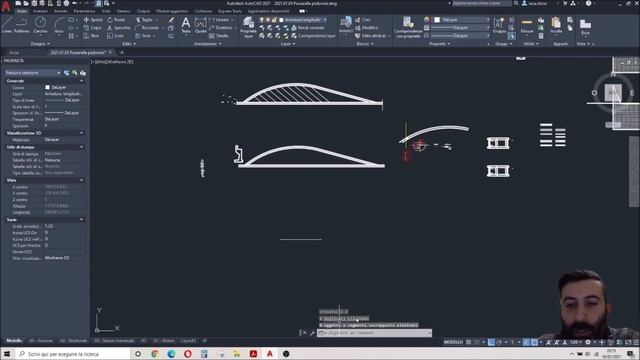
Task: Open the AutoCAD application menu logo
Action: coord(6,6)
